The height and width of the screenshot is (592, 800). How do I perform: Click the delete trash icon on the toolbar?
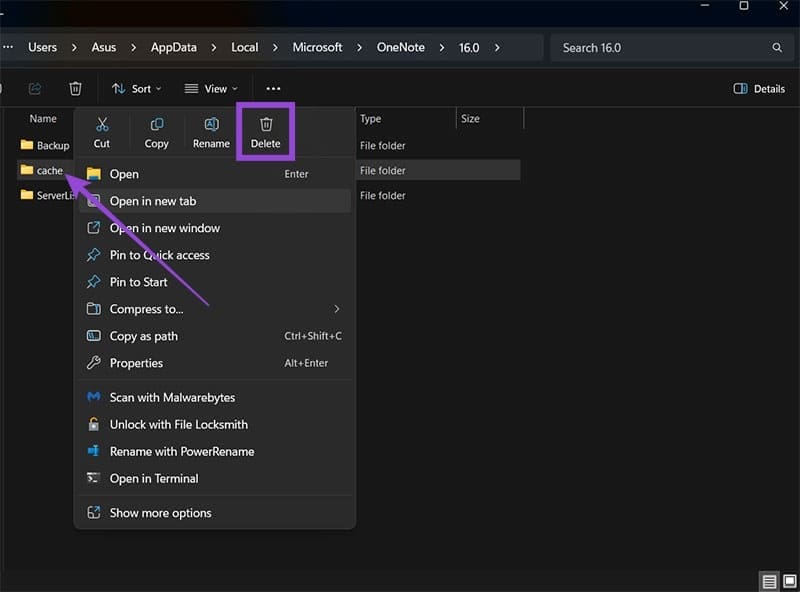click(x=75, y=88)
